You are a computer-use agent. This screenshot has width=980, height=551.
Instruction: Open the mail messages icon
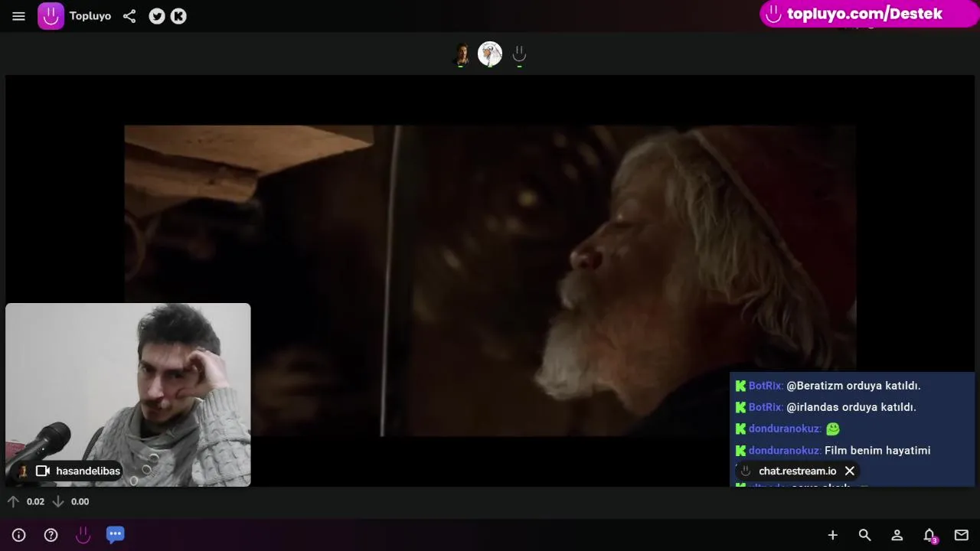point(962,535)
